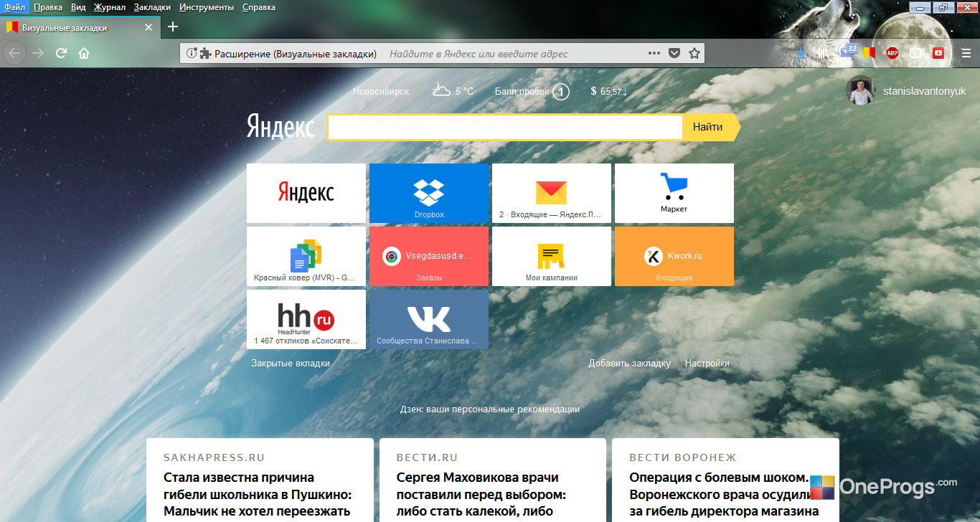Open the Закладки menu

point(152,7)
